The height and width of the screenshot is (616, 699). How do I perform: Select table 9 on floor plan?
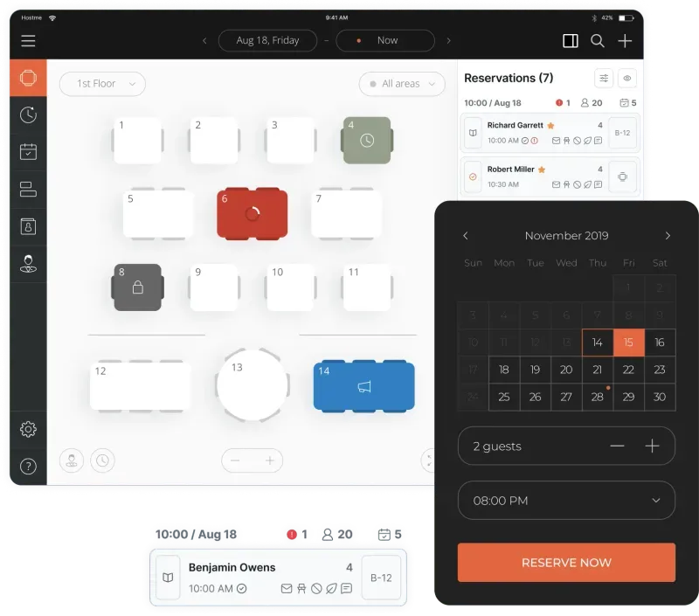click(x=214, y=287)
